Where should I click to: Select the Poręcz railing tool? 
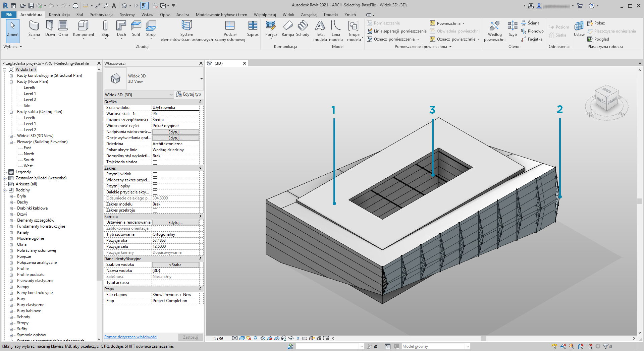click(271, 29)
